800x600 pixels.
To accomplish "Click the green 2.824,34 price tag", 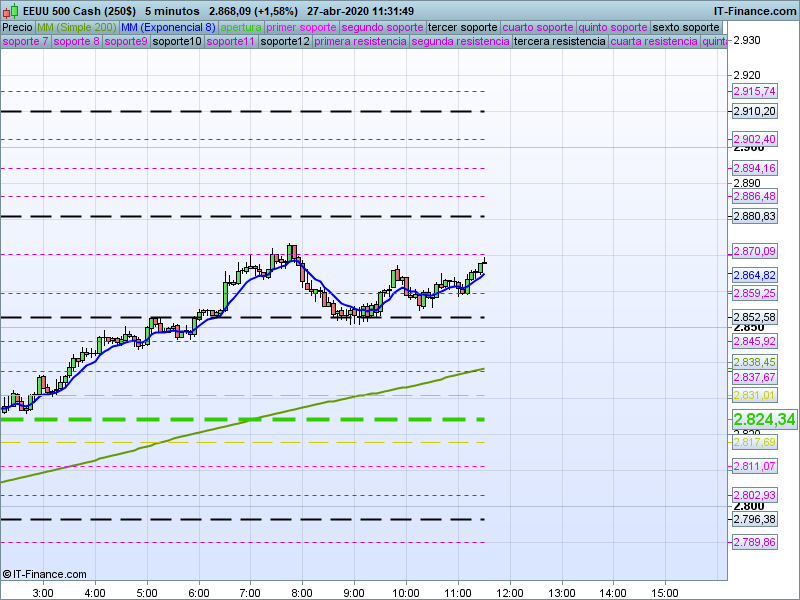I will tap(764, 420).
